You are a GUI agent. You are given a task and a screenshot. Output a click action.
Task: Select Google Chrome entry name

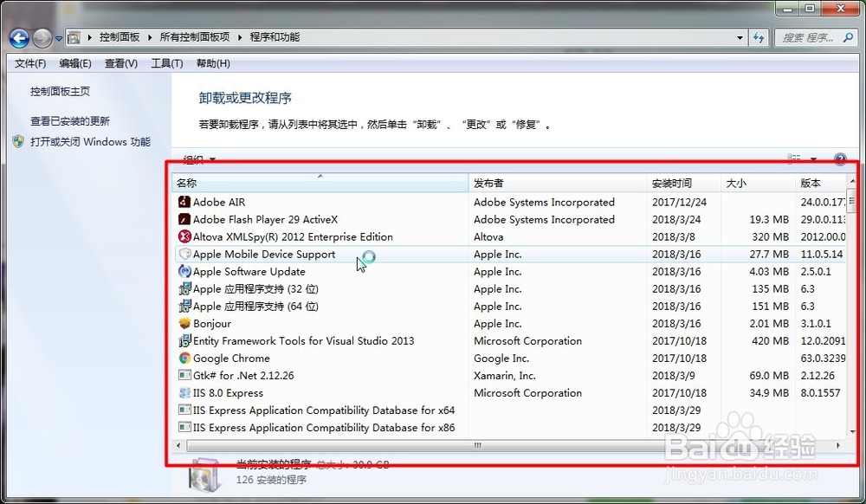[231, 359]
